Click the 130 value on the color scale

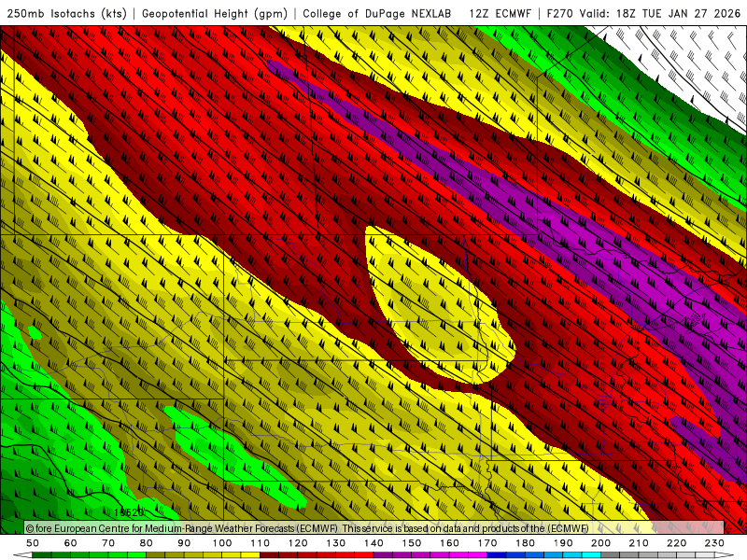(335, 543)
